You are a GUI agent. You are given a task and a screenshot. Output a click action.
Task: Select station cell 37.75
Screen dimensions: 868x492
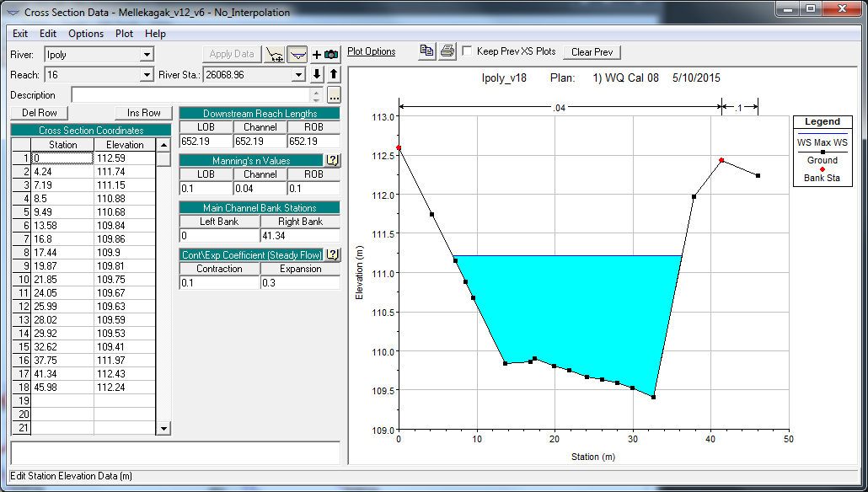click(62, 361)
